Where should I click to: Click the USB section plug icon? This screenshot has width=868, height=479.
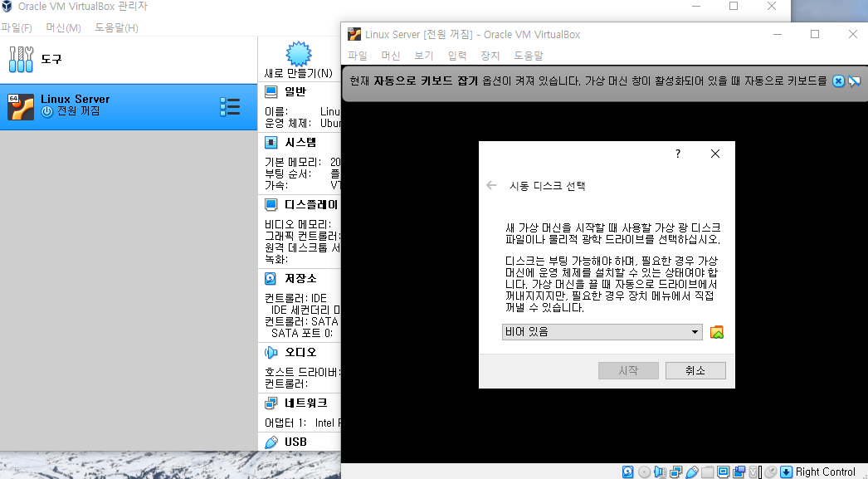pos(271,442)
